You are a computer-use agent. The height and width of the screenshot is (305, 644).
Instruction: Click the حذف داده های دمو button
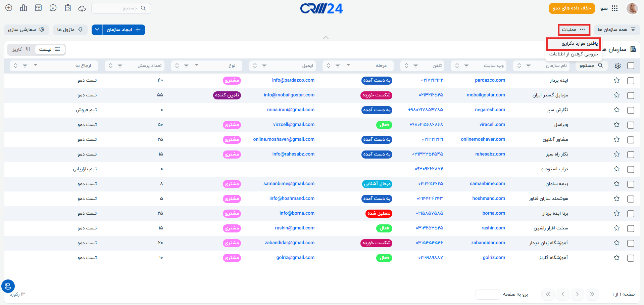coord(572,8)
